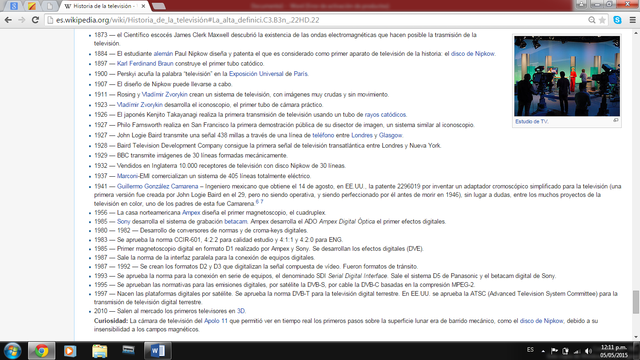Click the scrollbar up arrow
Image resolution: width=640 pixels, height=360 pixels.
tap(636, 33)
